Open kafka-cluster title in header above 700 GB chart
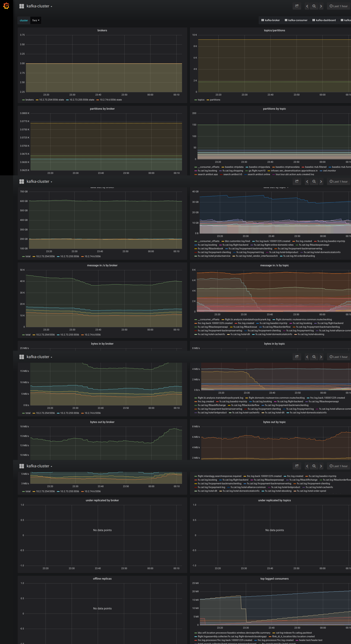Image resolution: width=351 pixels, height=644 pixels. 39,182
